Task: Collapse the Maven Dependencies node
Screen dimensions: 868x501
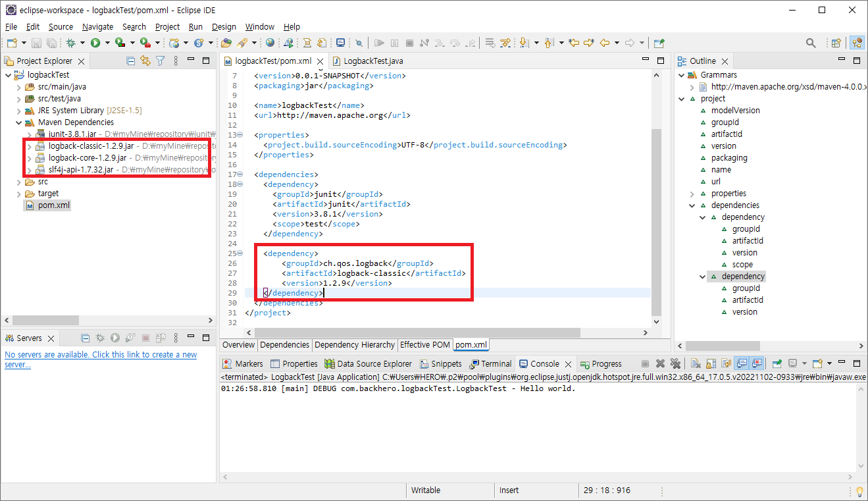Action: (x=18, y=122)
